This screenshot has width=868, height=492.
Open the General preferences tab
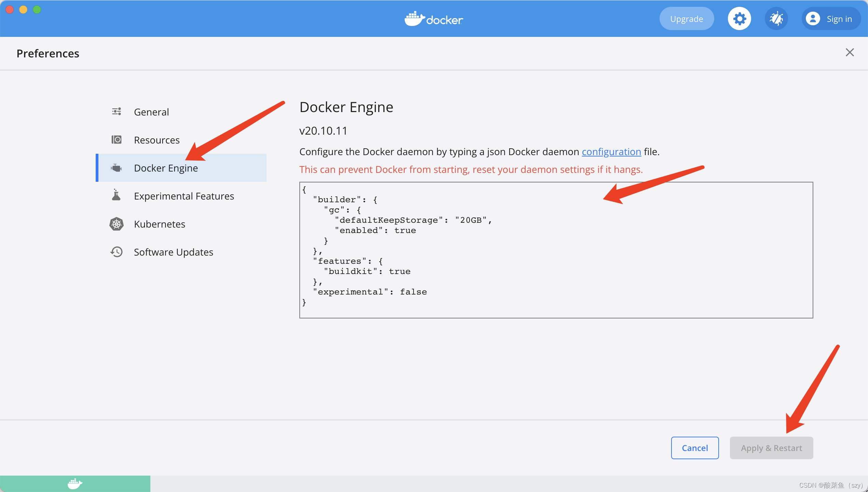pos(151,112)
